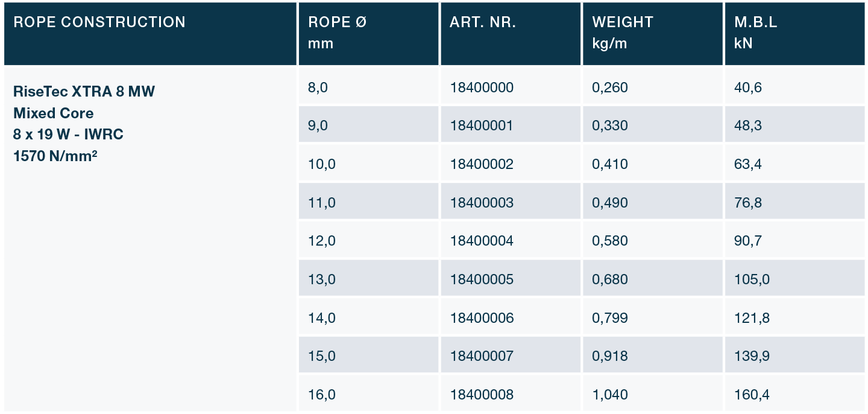Select the M.B.L value 121,8
This screenshot has width=868, height=414.
pyautogui.click(x=752, y=317)
